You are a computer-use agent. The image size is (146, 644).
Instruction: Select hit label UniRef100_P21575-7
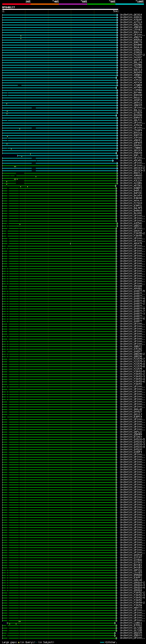[x=132, y=359]
